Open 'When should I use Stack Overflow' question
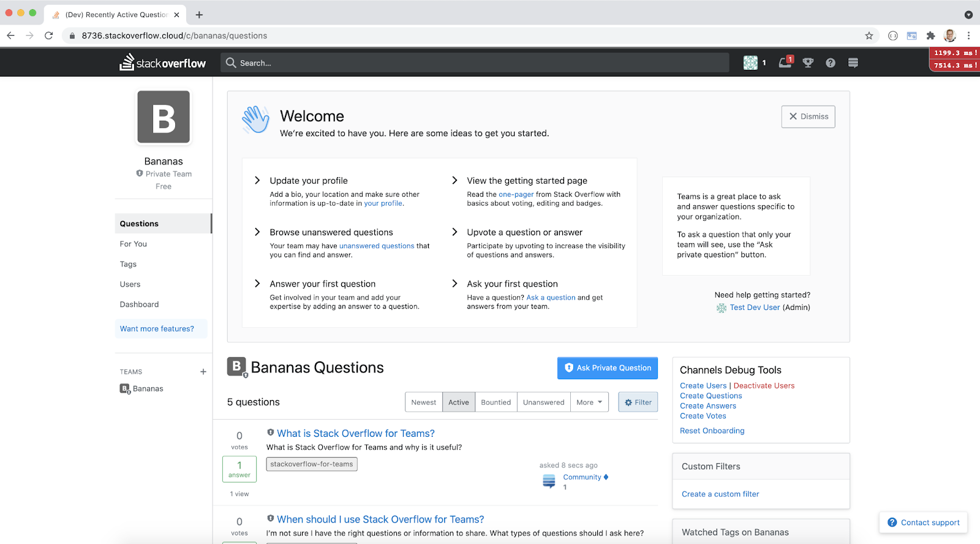This screenshot has width=980, height=544. (x=380, y=519)
